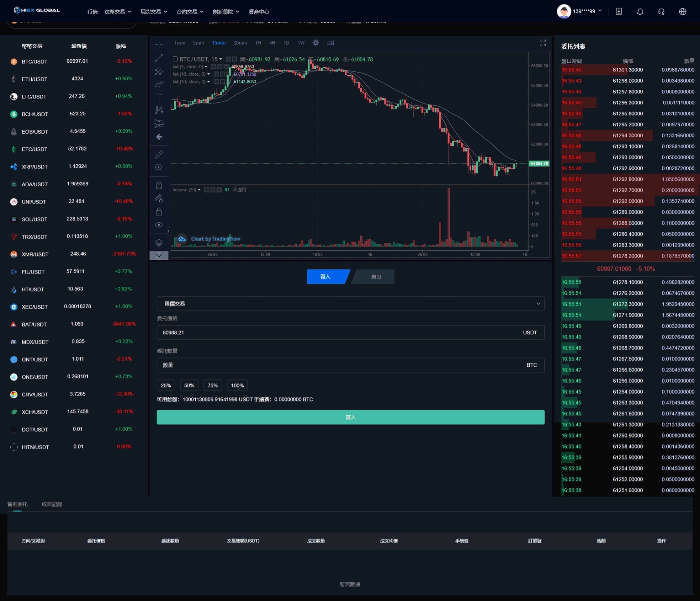Open the indicators chart icon
700x601 pixels.
[331, 43]
